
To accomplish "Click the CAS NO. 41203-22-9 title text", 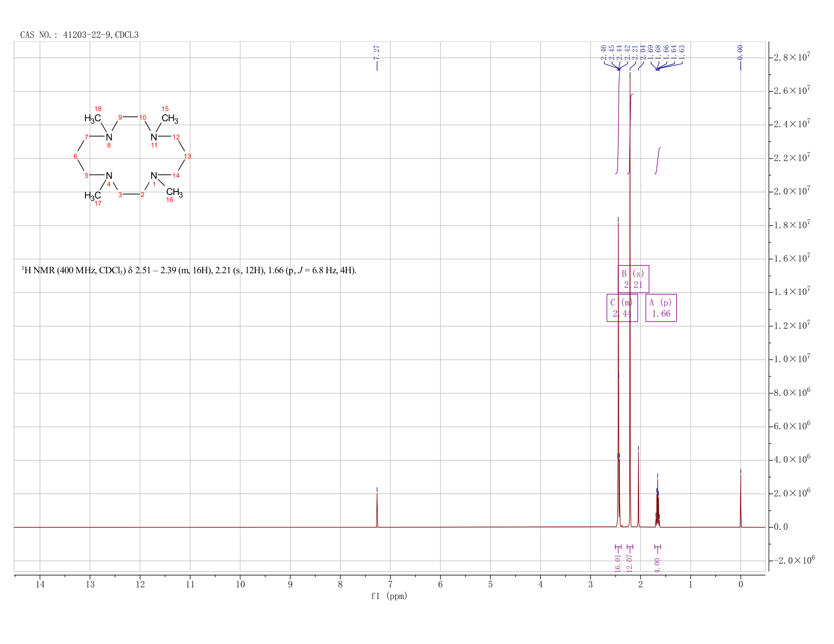I will [79, 35].
